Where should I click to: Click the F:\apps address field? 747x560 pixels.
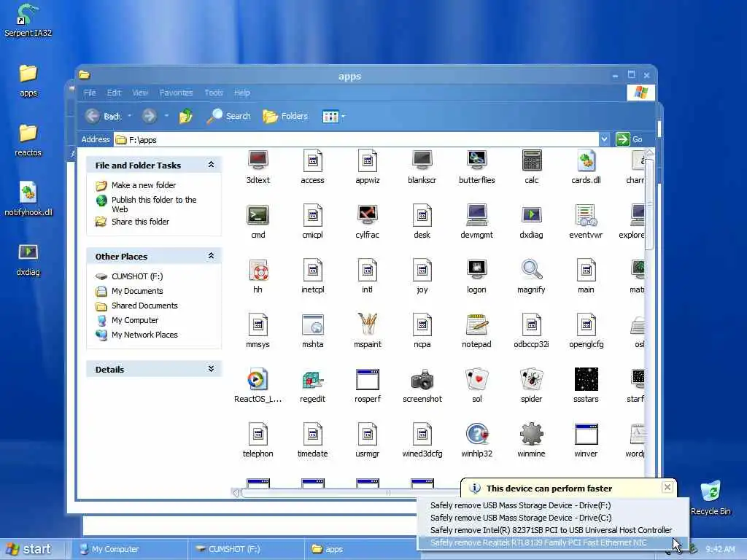(x=356, y=139)
